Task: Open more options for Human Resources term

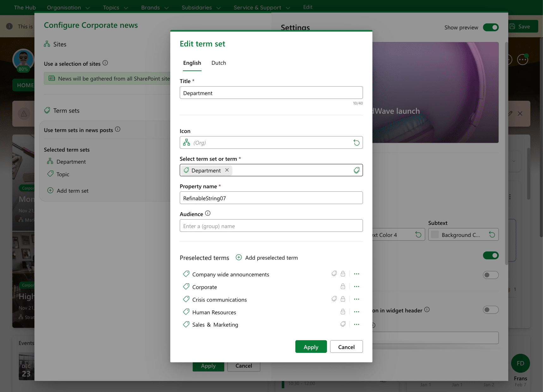Action: [x=357, y=312]
